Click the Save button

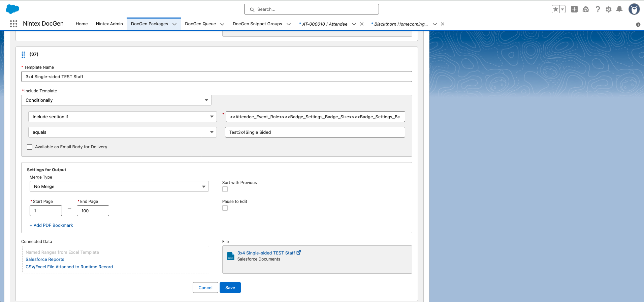point(230,288)
